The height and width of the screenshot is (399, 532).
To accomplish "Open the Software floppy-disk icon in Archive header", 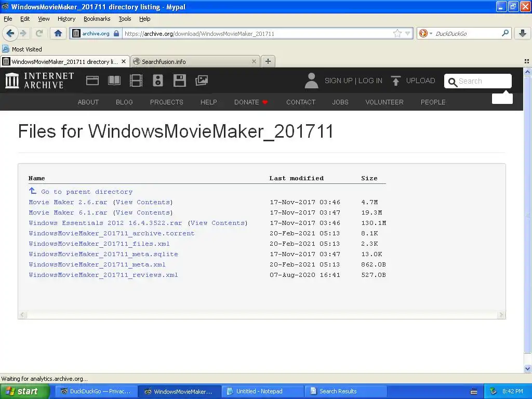I will [x=179, y=81].
